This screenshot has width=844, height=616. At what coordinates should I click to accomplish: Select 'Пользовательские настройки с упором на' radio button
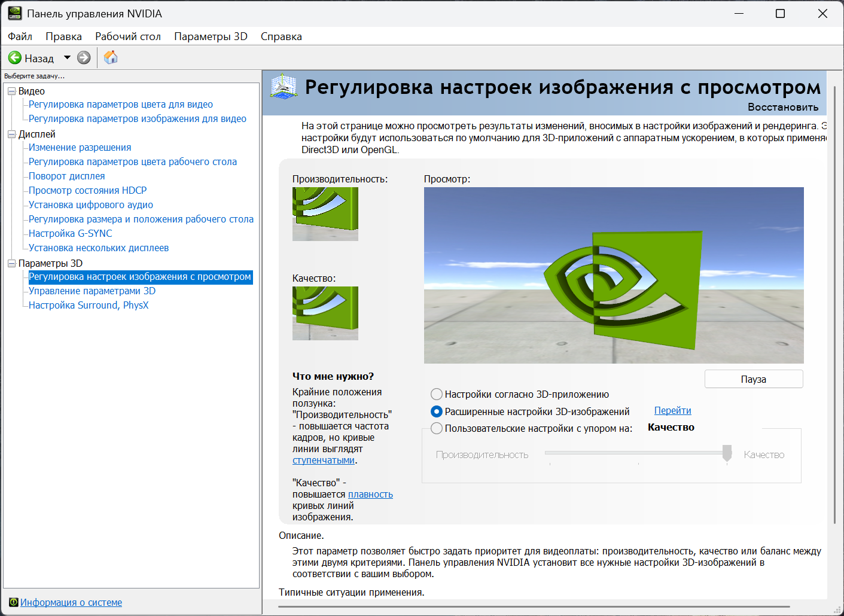tap(437, 428)
